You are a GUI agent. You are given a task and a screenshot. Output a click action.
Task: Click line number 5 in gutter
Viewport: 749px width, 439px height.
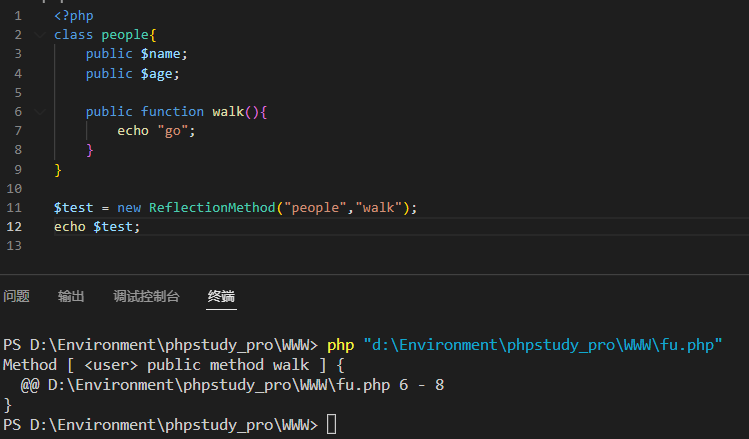pyautogui.click(x=18, y=92)
